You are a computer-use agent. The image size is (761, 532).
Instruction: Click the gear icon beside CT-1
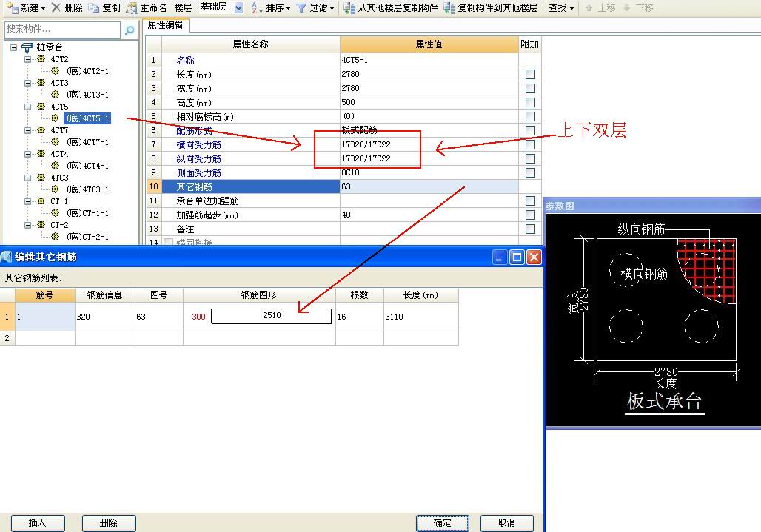click(x=41, y=201)
